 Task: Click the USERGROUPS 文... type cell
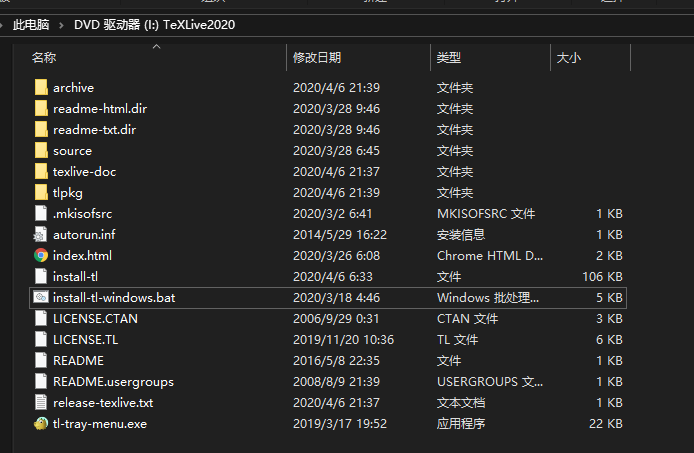click(x=490, y=382)
